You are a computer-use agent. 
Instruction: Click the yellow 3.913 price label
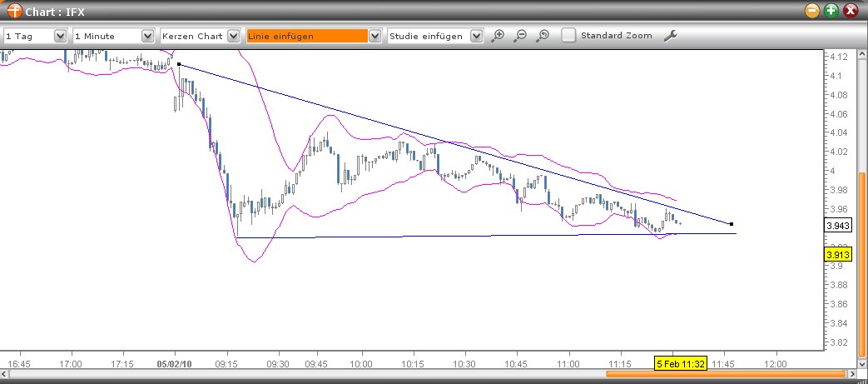click(837, 255)
